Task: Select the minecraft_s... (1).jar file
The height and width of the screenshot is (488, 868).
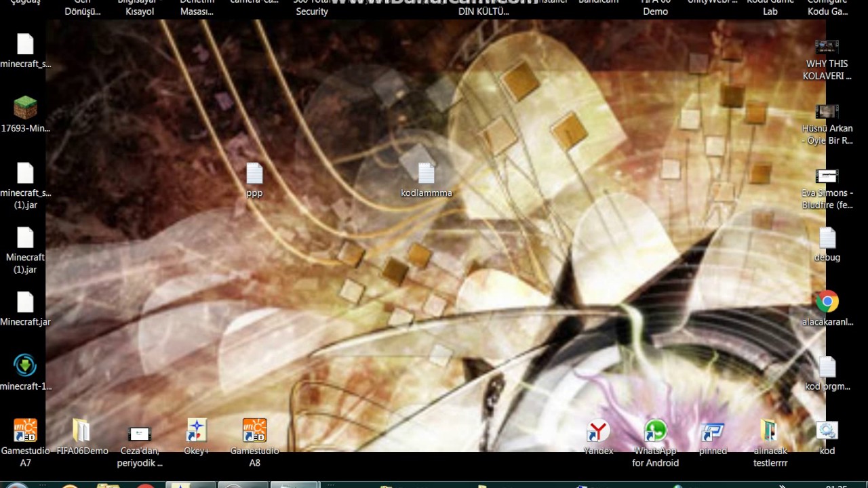Action: [x=25, y=174]
